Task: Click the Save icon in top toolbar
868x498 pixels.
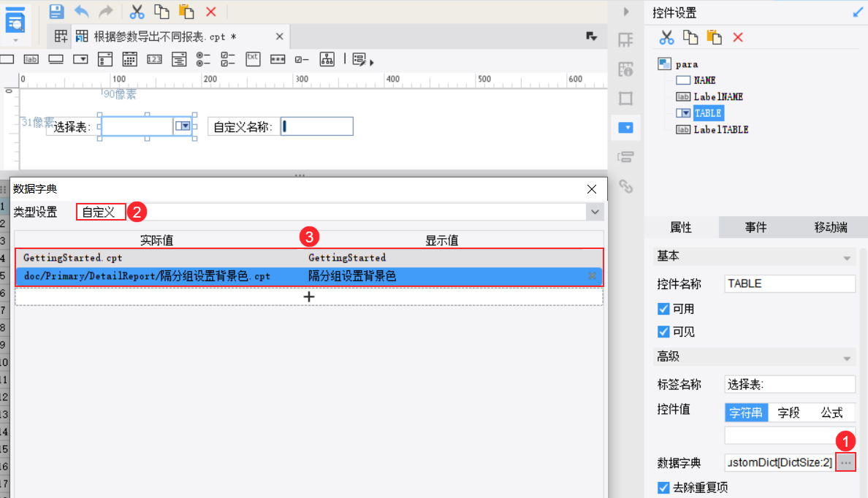Action: tap(56, 11)
